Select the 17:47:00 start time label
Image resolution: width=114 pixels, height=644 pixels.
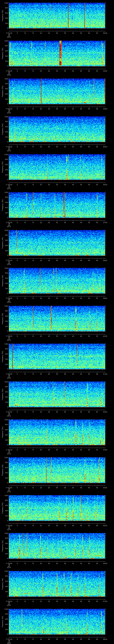pos(9,639)
